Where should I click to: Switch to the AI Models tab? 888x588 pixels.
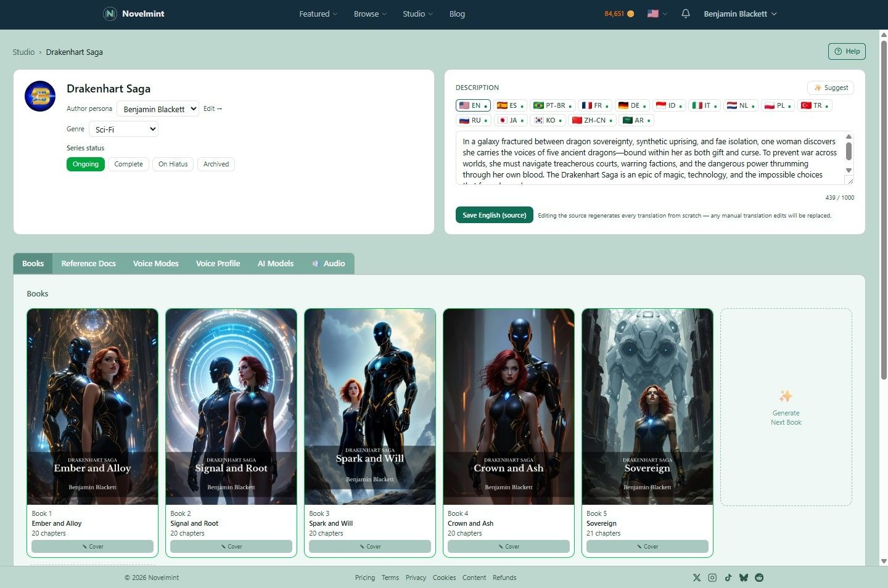point(276,263)
